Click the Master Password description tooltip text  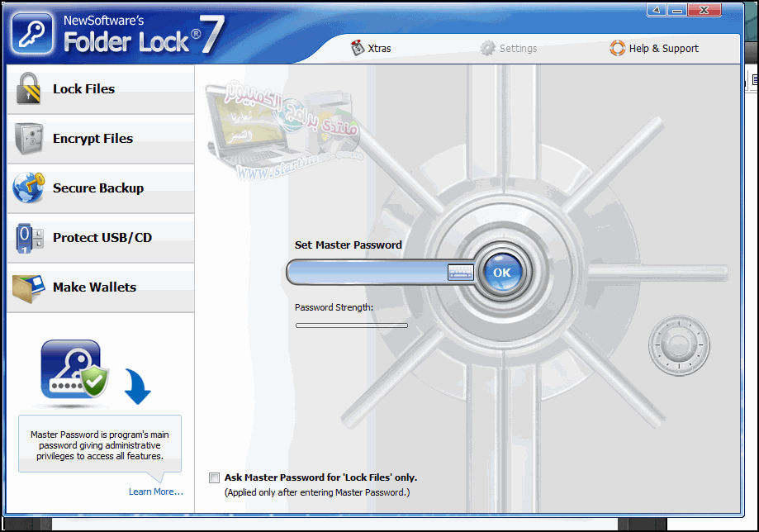[100, 445]
